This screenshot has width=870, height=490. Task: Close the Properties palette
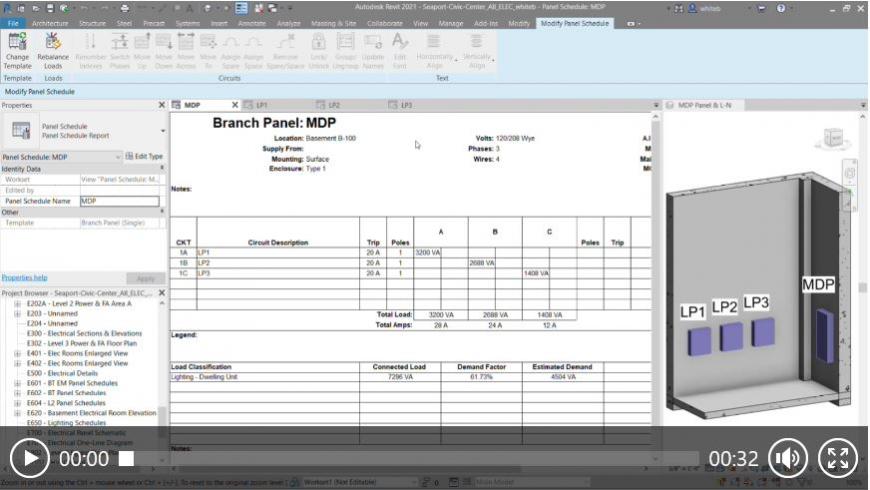click(x=162, y=104)
